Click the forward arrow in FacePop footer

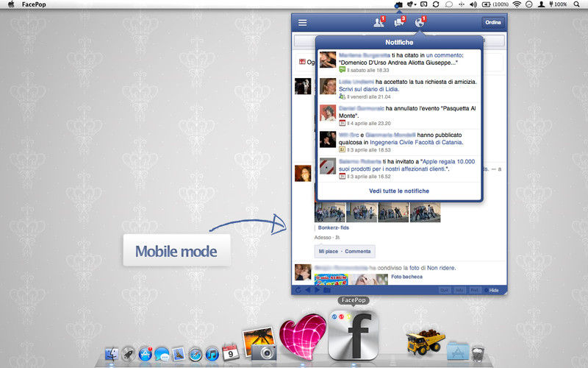pos(318,290)
